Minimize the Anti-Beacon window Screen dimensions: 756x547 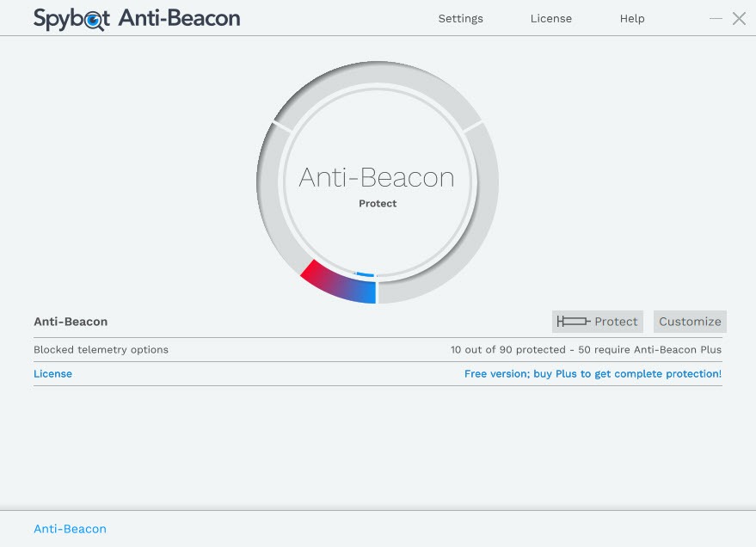click(716, 18)
